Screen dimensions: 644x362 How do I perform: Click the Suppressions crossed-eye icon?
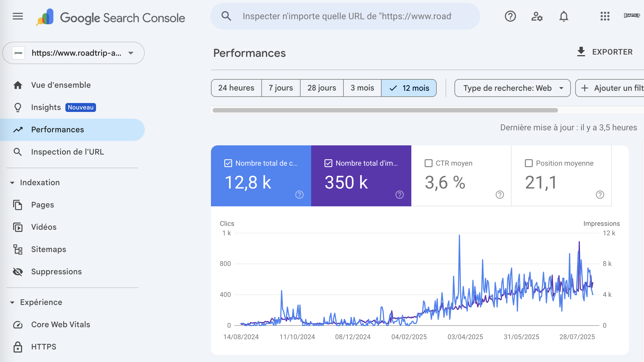click(18, 272)
